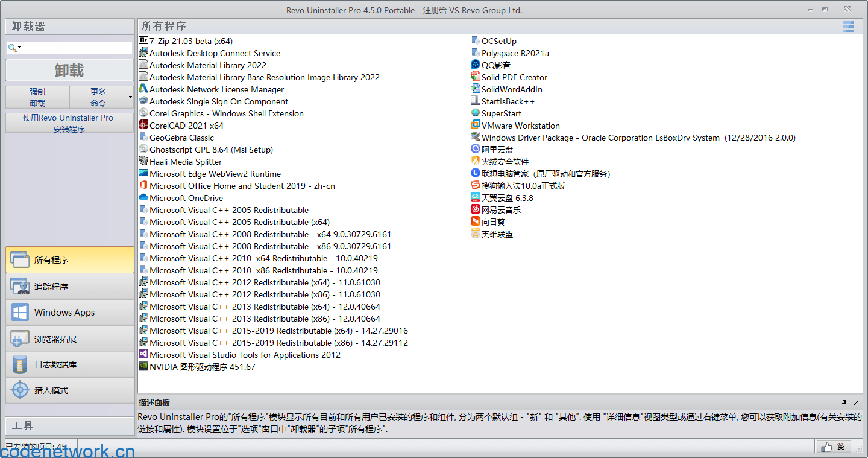Click the 网易云音乐 icon

(x=476, y=210)
